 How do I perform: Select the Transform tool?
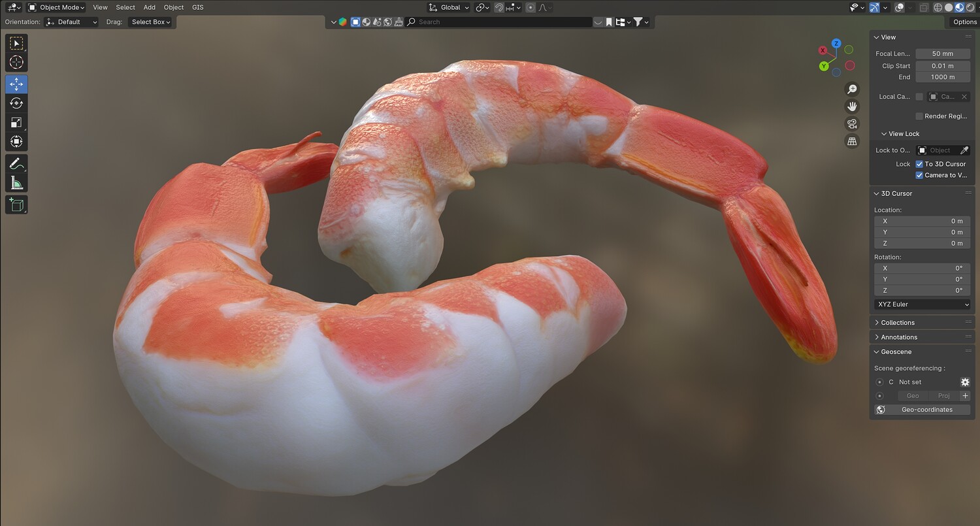click(16, 141)
